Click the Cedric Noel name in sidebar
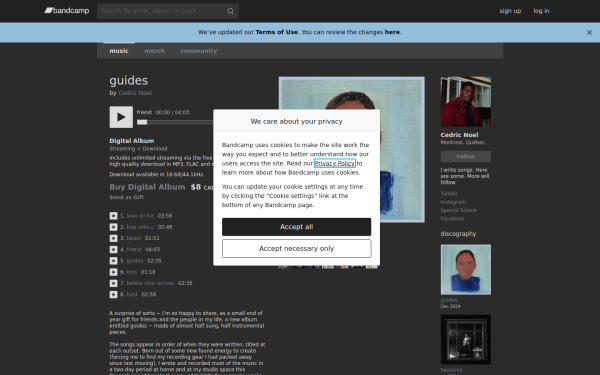The width and height of the screenshot is (600, 375). click(x=459, y=135)
